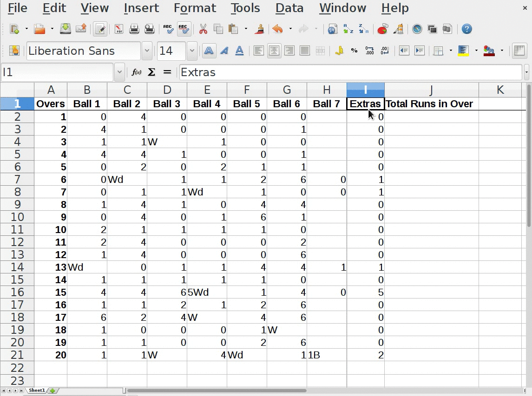
Task: Click the Cut scissors icon
Action: [x=203, y=29]
